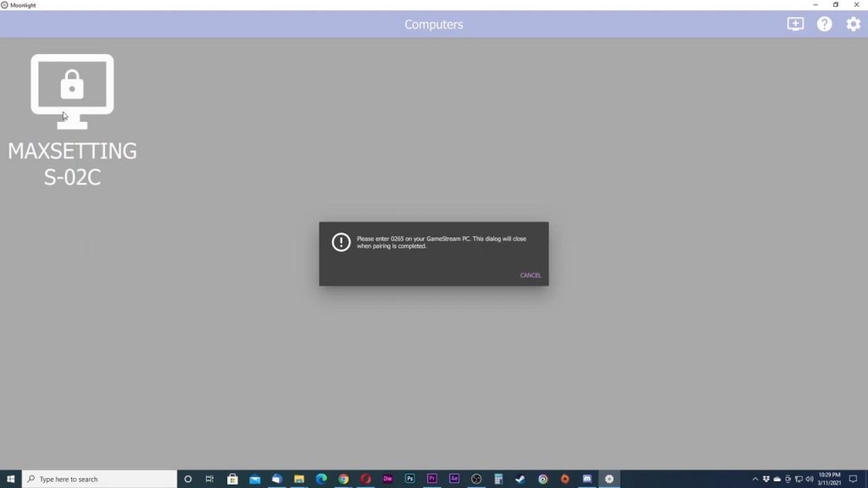Open Cortana from the taskbar
The width and height of the screenshot is (868, 488).
187,479
